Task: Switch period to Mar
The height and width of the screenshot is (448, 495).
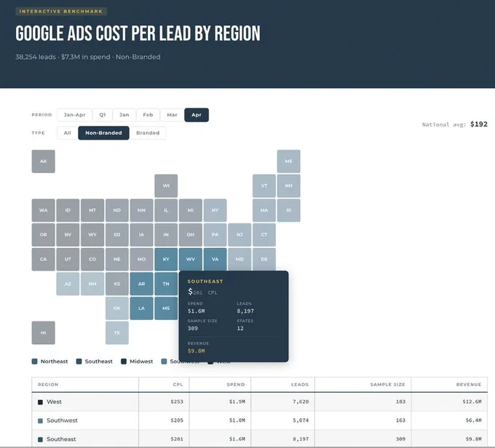Action: tap(172, 115)
